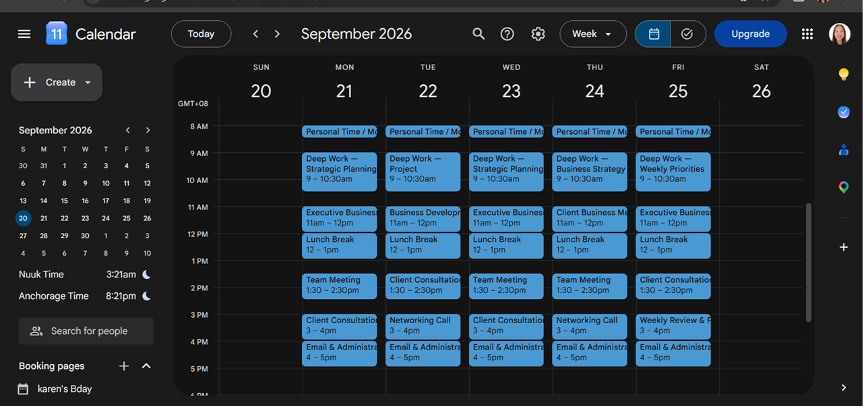Open Google Maps in the side panel
The width and height of the screenshot is (868, 406).
point(844,188)
